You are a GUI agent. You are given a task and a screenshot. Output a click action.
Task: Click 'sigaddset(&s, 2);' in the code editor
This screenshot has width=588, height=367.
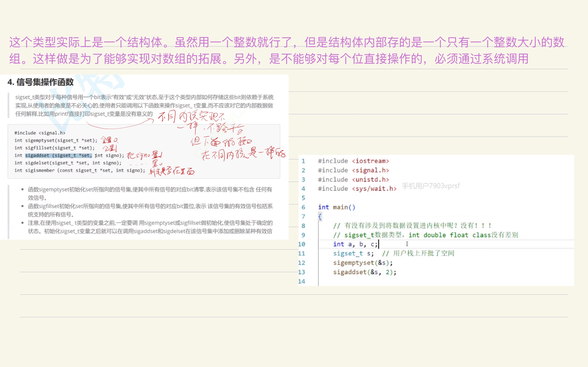pos(364,272)
